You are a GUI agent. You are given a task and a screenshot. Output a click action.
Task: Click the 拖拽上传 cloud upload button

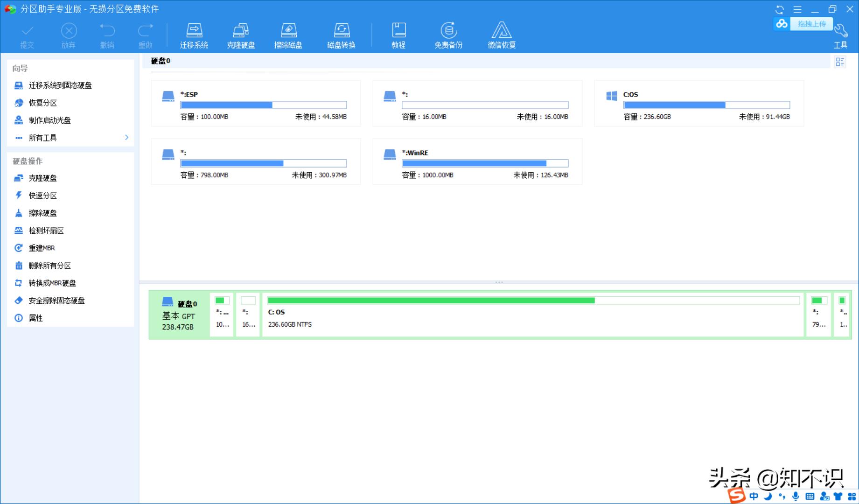[803, 24]
